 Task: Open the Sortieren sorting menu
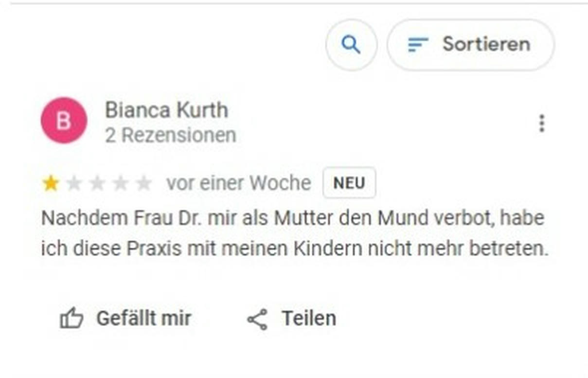point(470,45)
